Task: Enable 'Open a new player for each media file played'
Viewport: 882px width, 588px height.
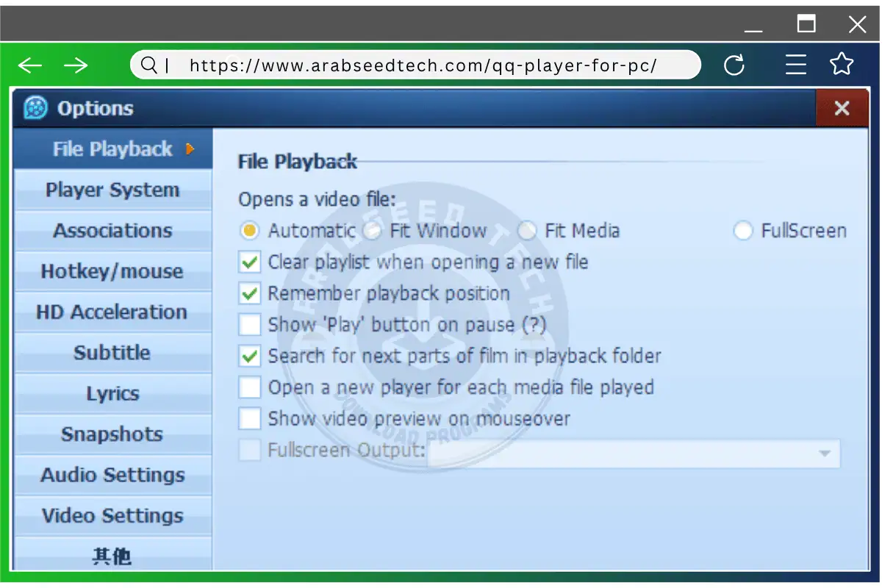Action: 249,387
